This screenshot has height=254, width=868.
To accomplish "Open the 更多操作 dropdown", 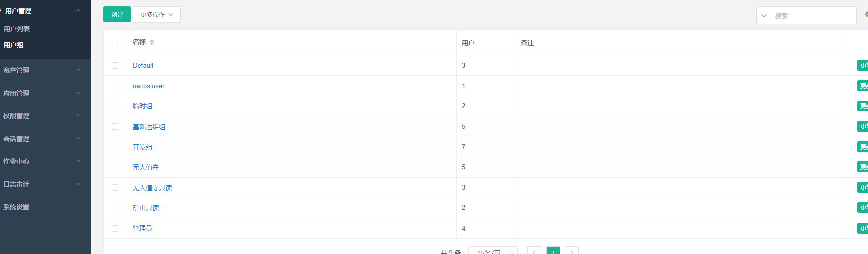I will [157, 14].
